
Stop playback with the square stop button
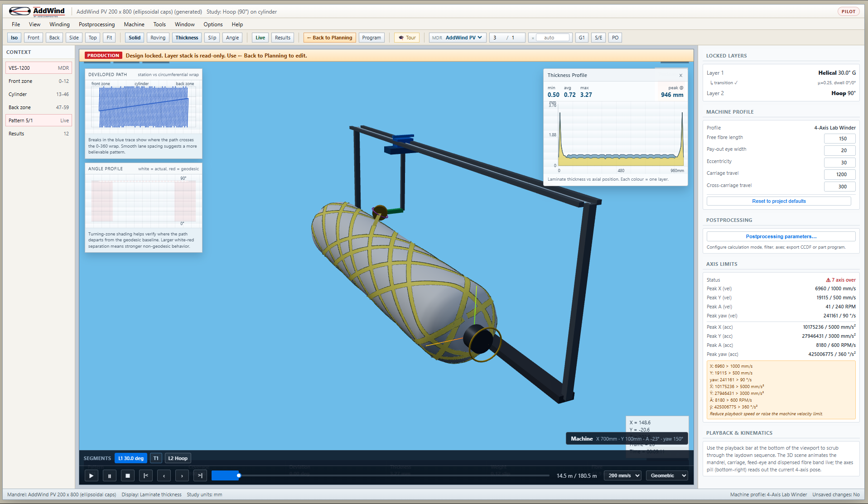128,475
